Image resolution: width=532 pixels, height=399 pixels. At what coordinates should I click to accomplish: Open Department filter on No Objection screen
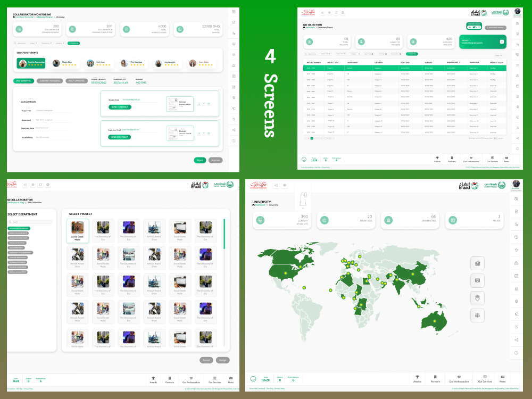340,54
